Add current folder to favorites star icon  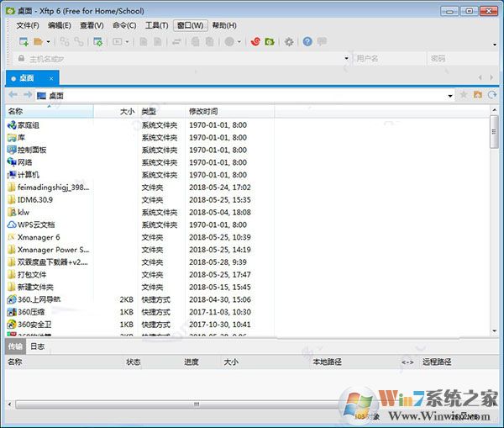pyautogui.click(x=463, y=95)
